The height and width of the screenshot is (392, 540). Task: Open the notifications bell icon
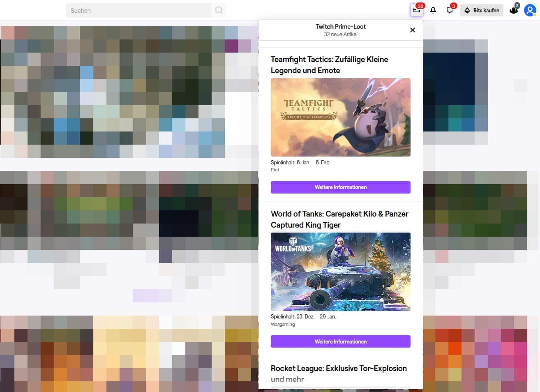point(433,10)
